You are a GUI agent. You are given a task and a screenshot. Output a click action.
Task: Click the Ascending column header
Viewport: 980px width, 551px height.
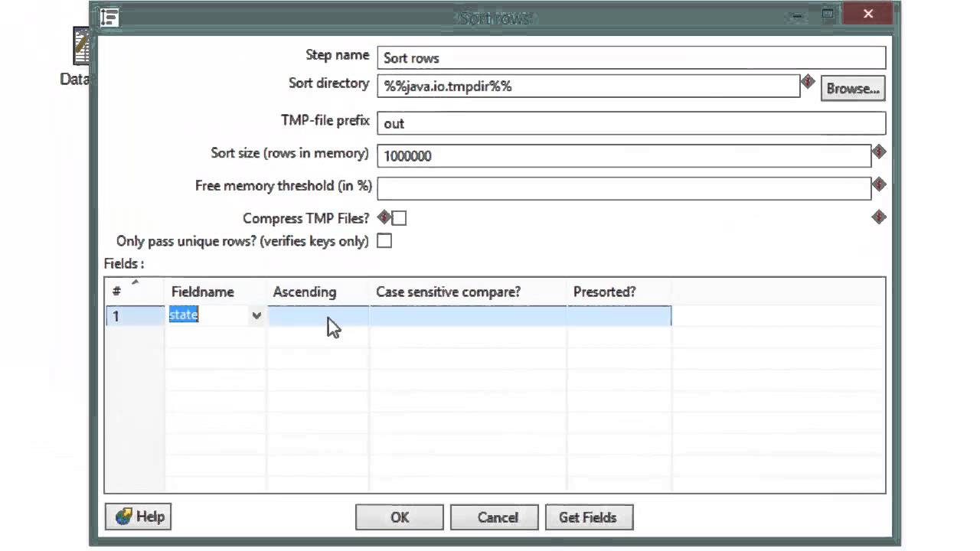[x=318, y=292]
